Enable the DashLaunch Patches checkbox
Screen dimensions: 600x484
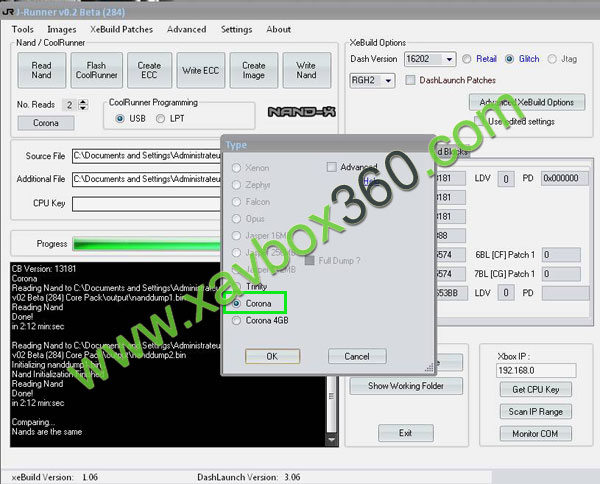pos(410,80)
